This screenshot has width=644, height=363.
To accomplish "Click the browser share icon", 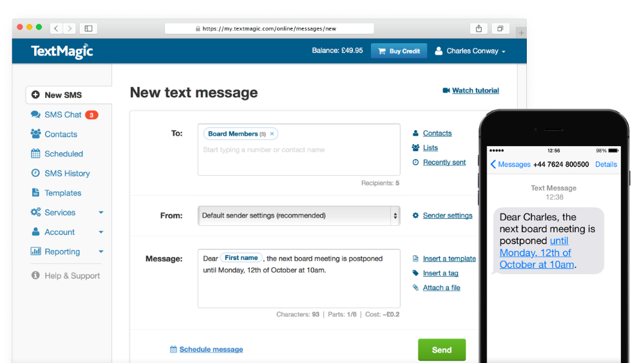I will coord(479,28).
